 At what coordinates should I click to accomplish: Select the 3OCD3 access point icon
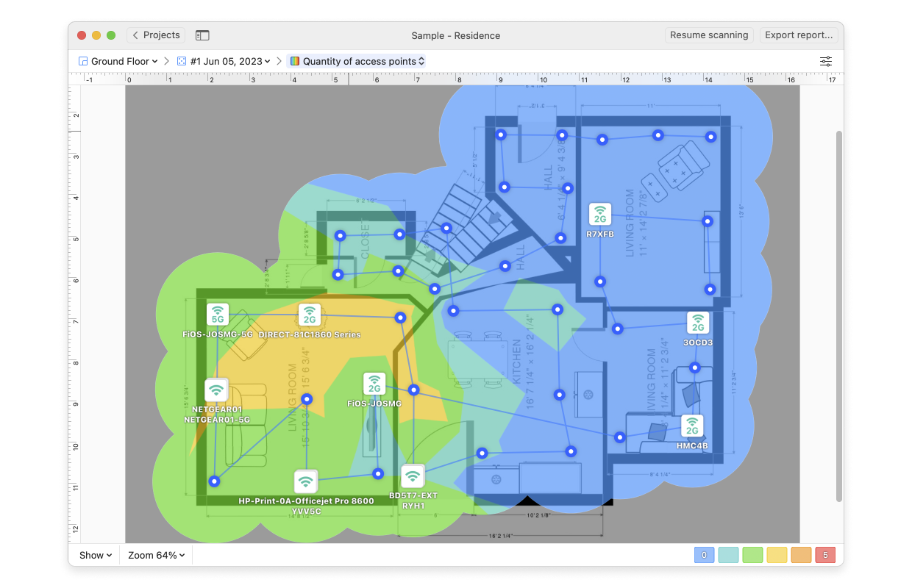coord(698,323)
